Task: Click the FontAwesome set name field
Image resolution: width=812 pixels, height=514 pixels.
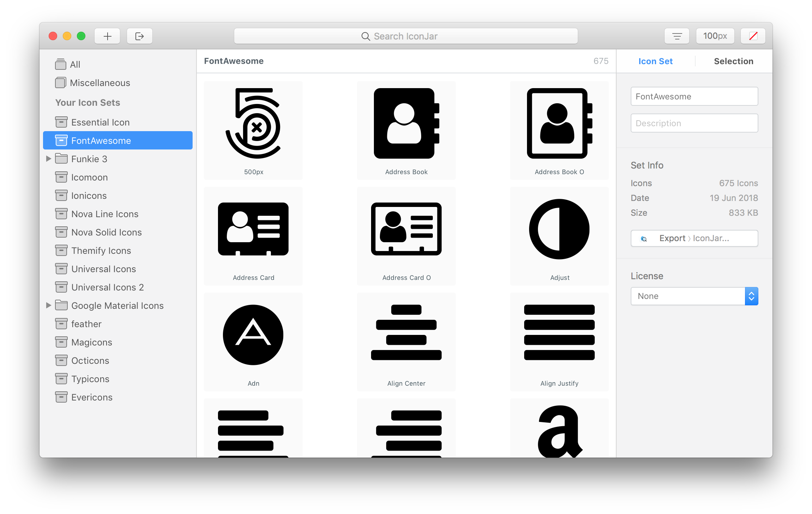Action: pos(694,96)
